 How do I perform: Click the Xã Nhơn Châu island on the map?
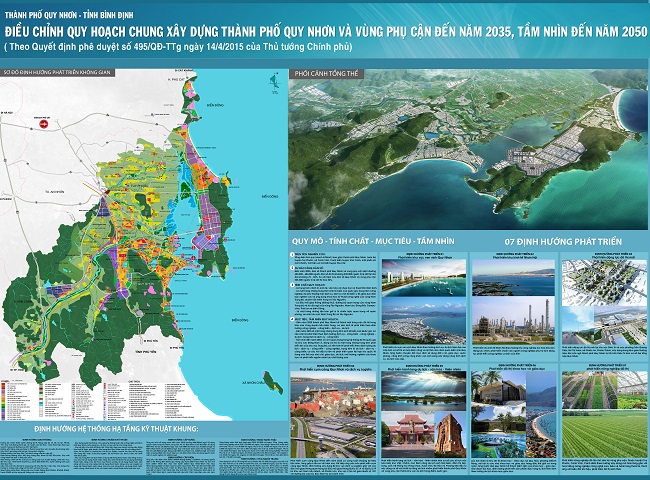(x=273, y=383)
